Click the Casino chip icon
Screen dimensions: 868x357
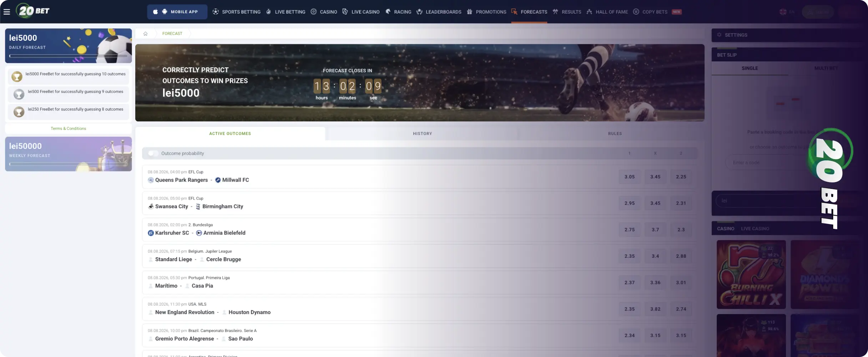pos(313,12)
